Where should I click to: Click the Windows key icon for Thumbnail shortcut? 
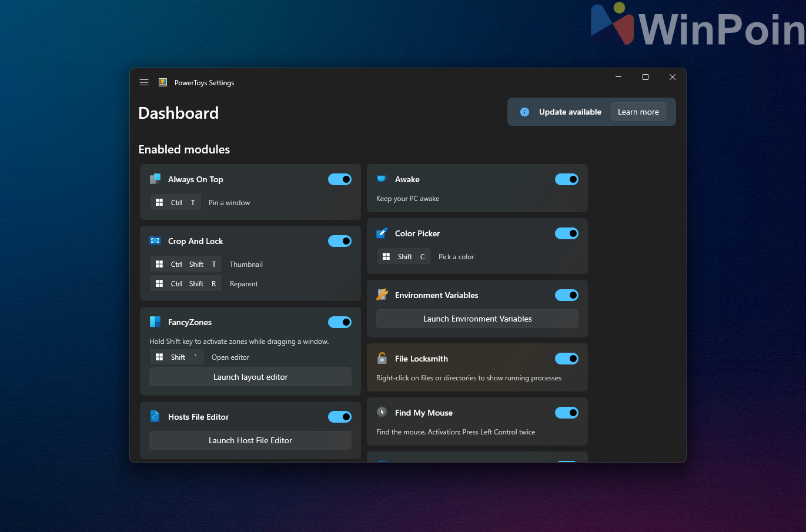point(159,264)
